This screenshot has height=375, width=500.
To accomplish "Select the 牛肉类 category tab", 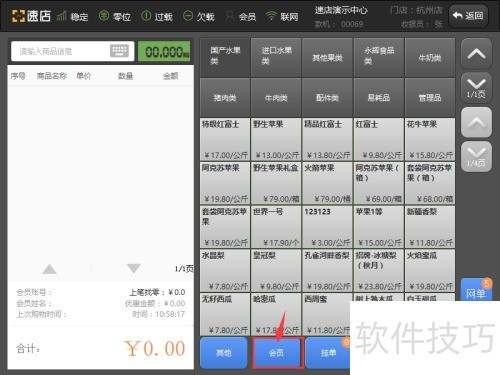I will click(276, 97).
